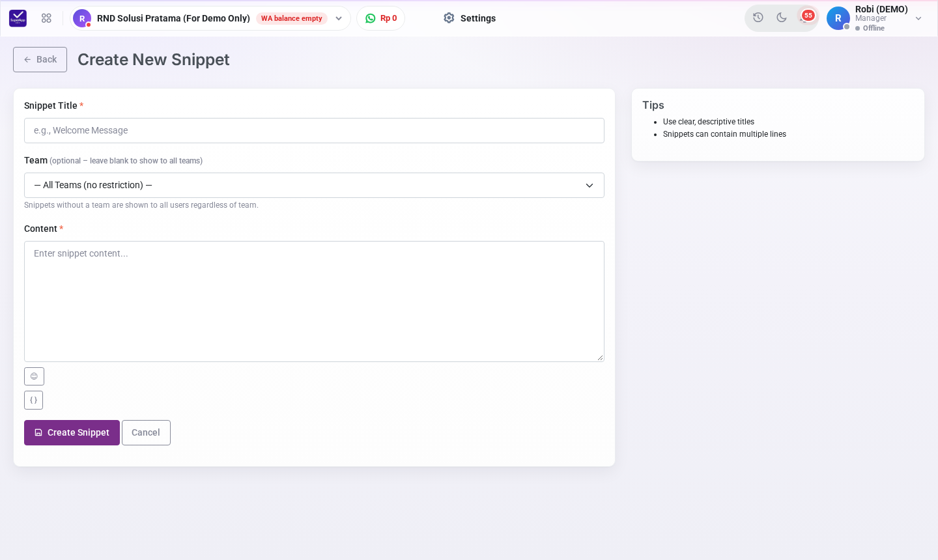Click tip 'Use clear, descriptive titles'
Image resolution: width=938 pixels, height=560 pixels.
coord(709,122)
